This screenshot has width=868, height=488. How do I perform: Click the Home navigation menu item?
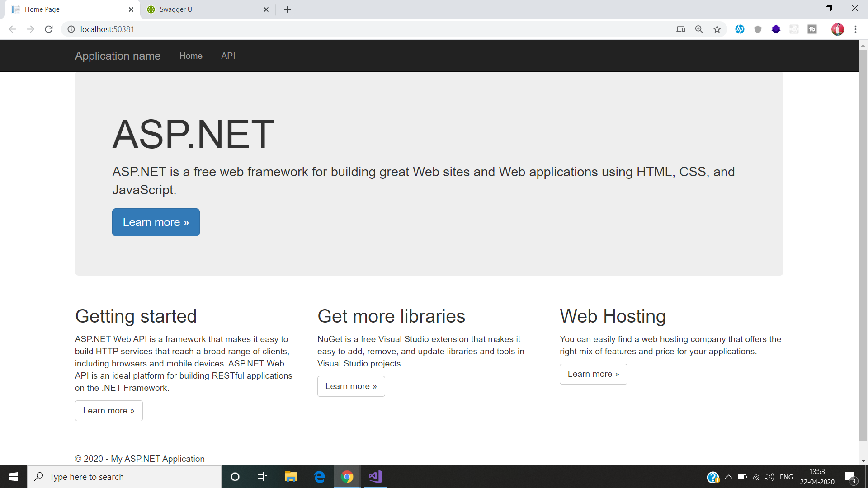click(x=191, y=56)
